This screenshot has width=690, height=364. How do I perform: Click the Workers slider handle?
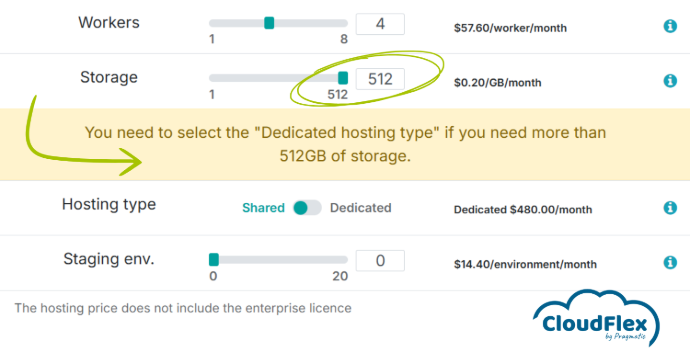269,23
